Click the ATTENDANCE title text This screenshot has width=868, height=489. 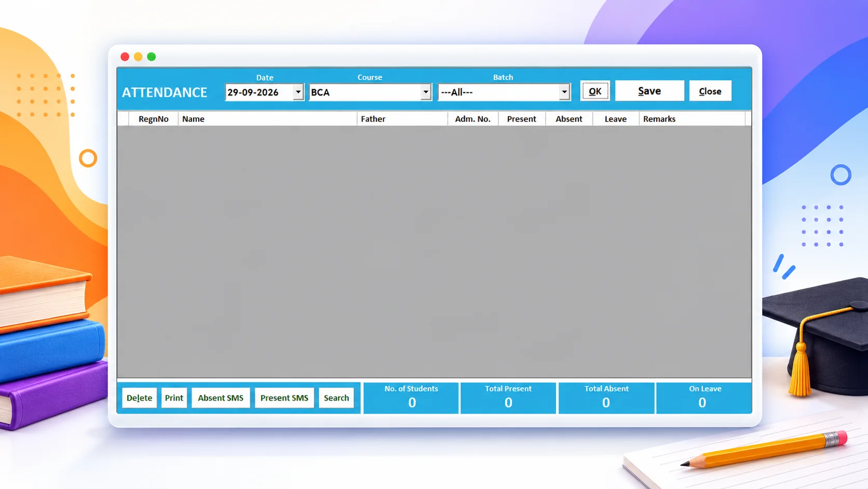(165, 92)
